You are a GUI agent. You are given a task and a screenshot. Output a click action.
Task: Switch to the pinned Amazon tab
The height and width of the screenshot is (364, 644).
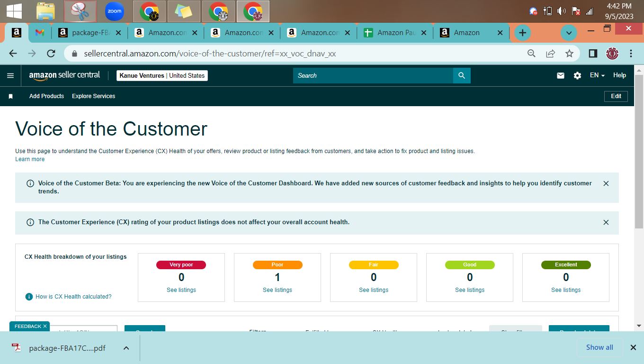(17, 33)
